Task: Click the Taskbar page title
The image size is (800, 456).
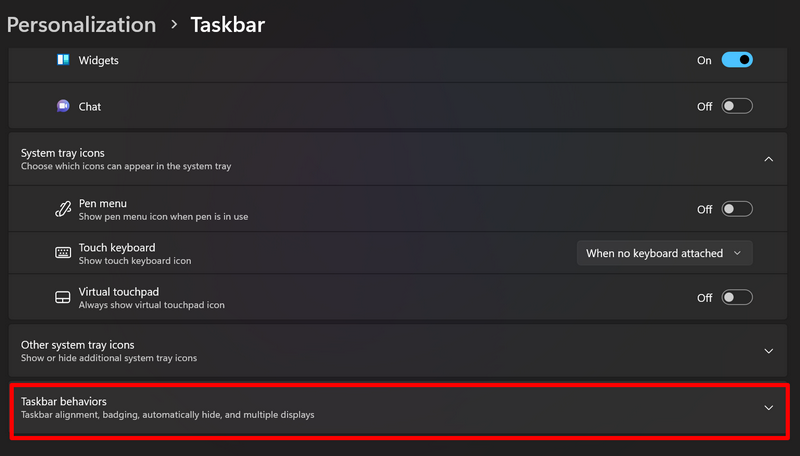Action: (x=228, y=24)
